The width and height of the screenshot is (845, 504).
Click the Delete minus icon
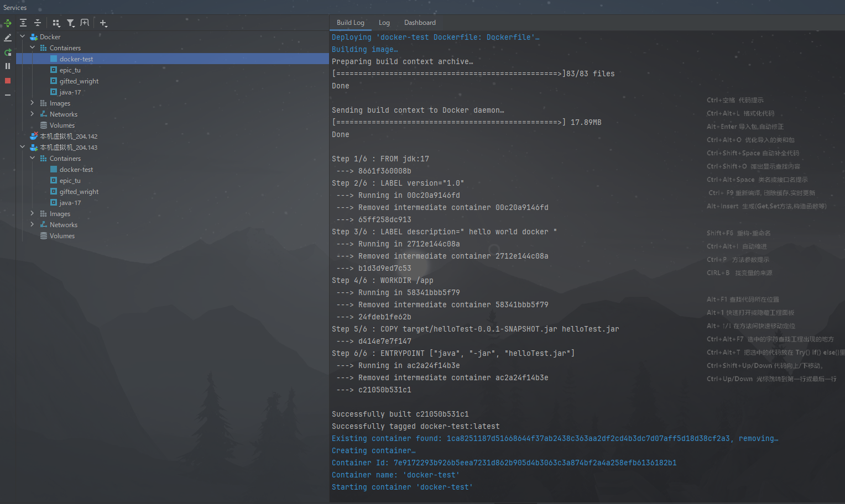8,95
